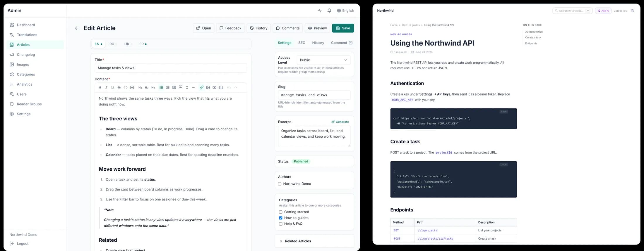Insert an image from the editor toolbar

click(208, 87)
